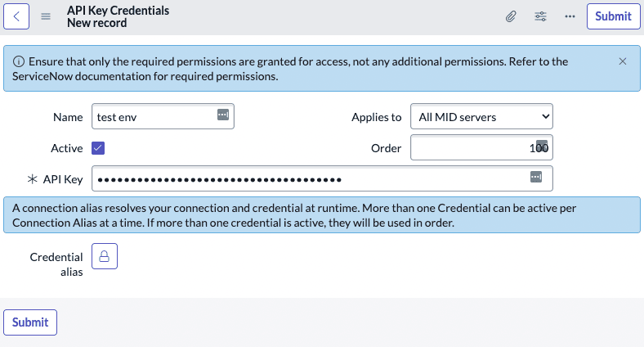
Task: Click the back arrow button
Action: pyautogui.click(x=17, y=16)
